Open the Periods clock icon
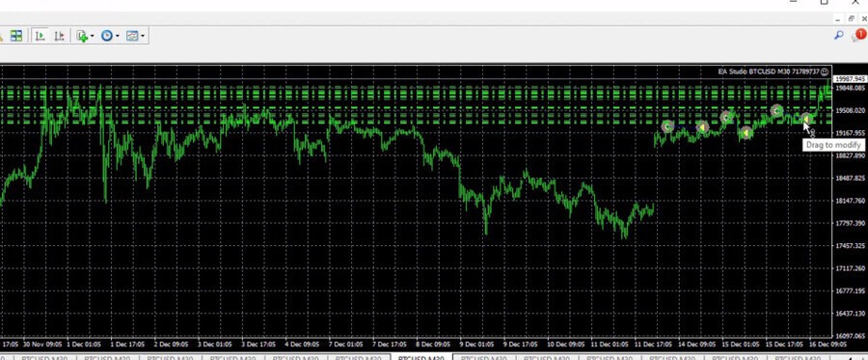The image size is (868, 360). (x=107, y=36)
